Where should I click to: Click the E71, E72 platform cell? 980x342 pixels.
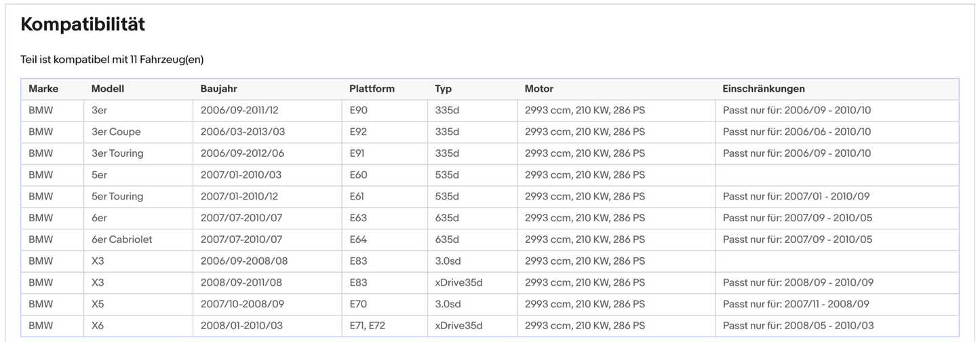point(369,326)
